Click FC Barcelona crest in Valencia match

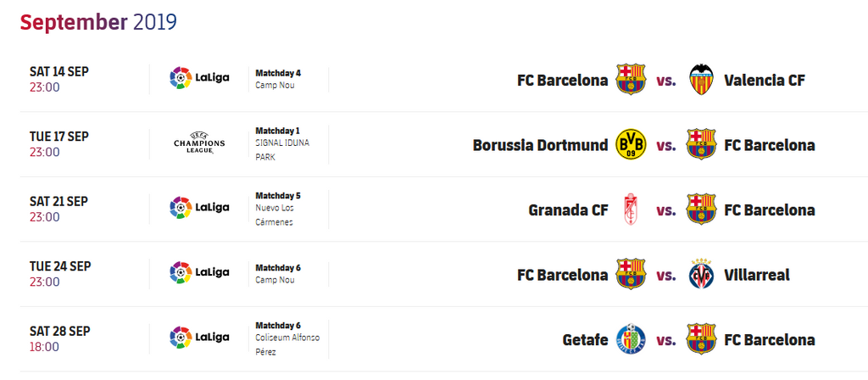point(631,80)
